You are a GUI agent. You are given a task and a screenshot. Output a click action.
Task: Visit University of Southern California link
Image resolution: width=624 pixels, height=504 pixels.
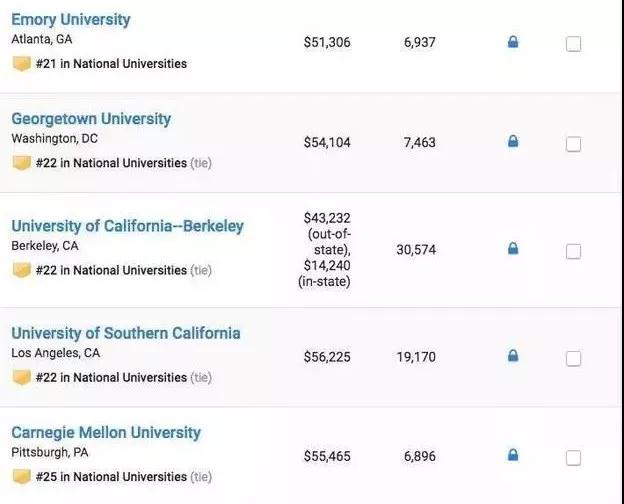click(x=125, y=333)
